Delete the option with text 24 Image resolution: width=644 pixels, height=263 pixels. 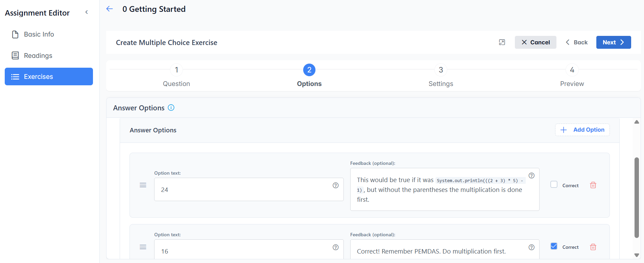[593, 185]
